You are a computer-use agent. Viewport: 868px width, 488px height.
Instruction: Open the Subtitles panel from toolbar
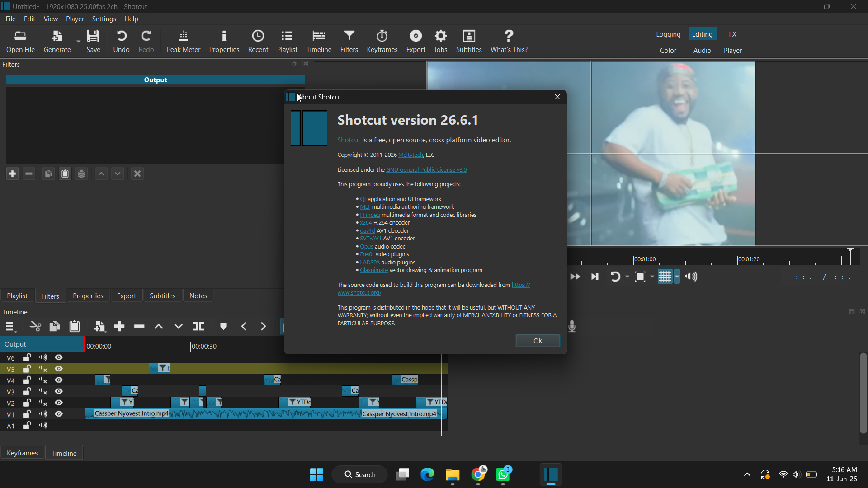pos(469,42)
